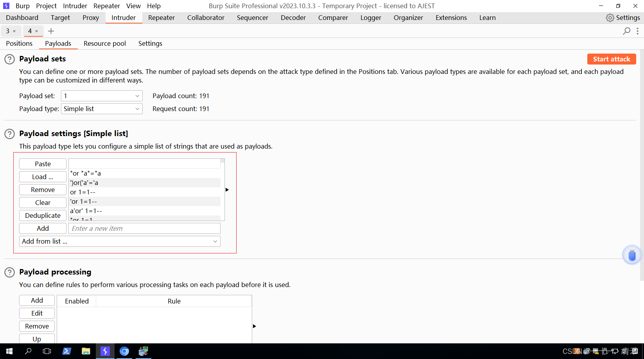
Task: Open the Payload type dropdown
Action: tap(102, 109)
